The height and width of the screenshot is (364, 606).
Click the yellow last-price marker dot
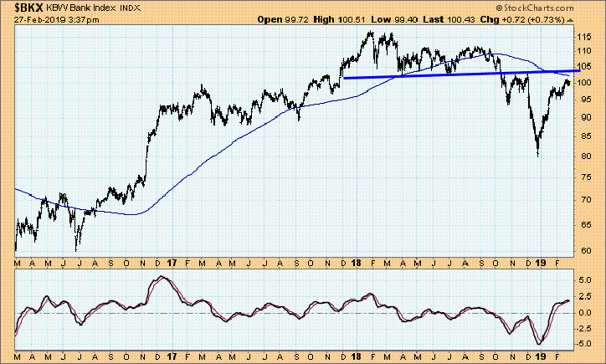(568, 83)
